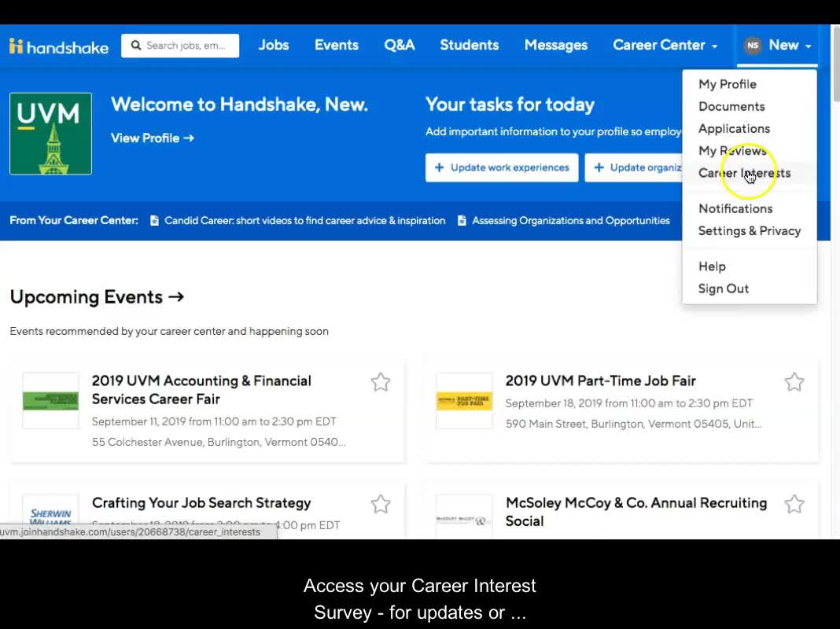Star the 2019 UVM Part-Time Job Fair

pyautogui.click(x=794, y=382)
